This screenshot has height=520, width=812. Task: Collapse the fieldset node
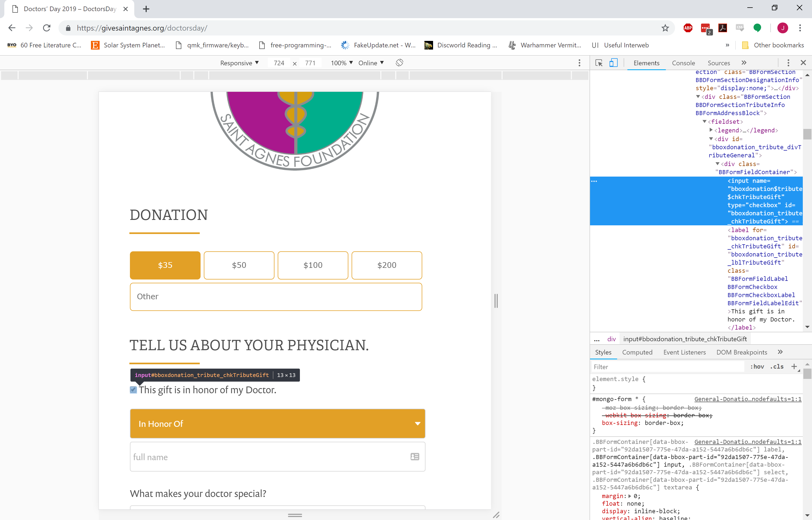704,122
